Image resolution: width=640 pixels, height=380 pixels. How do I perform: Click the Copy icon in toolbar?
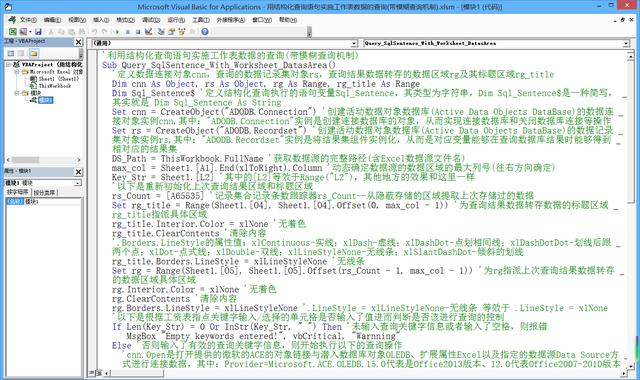(x=61, y=31)
